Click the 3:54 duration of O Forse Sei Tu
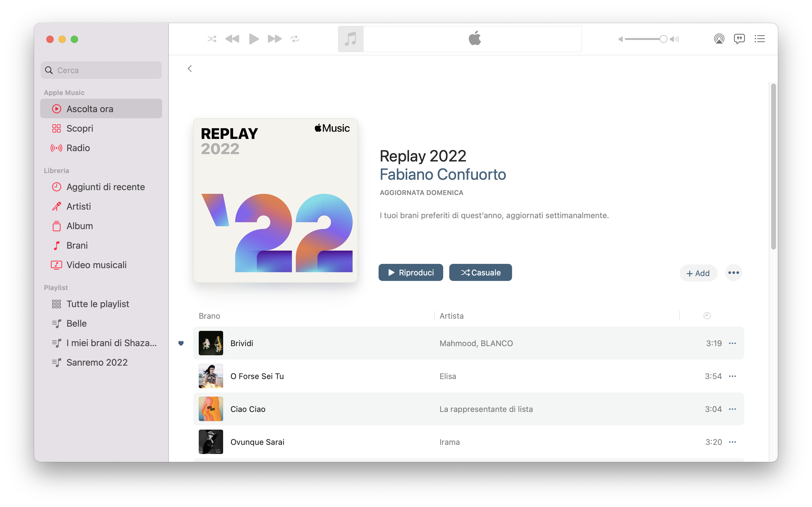This screenshot has width=812, height=507. (713, 376)
